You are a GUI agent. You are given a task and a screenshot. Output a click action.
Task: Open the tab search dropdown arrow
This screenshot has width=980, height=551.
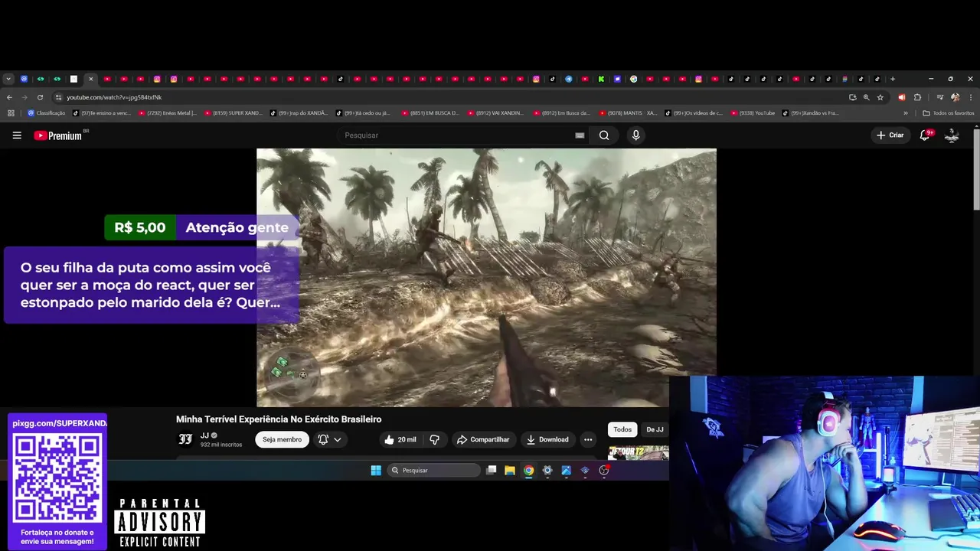click(x=8, y=79)
